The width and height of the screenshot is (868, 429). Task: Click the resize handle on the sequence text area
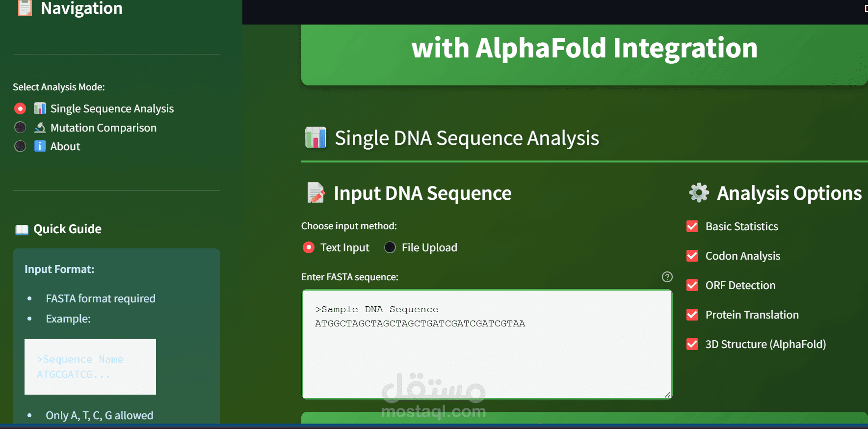[667, 395]
